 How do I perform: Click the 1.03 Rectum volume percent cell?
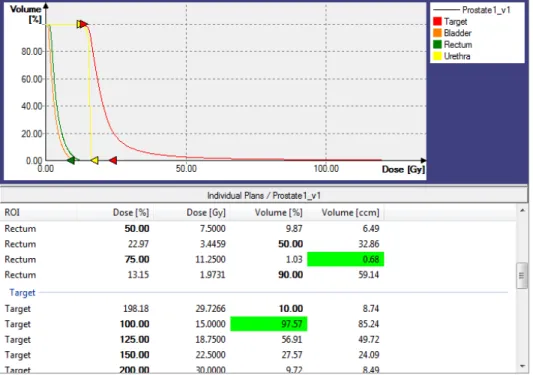point(294,259)
